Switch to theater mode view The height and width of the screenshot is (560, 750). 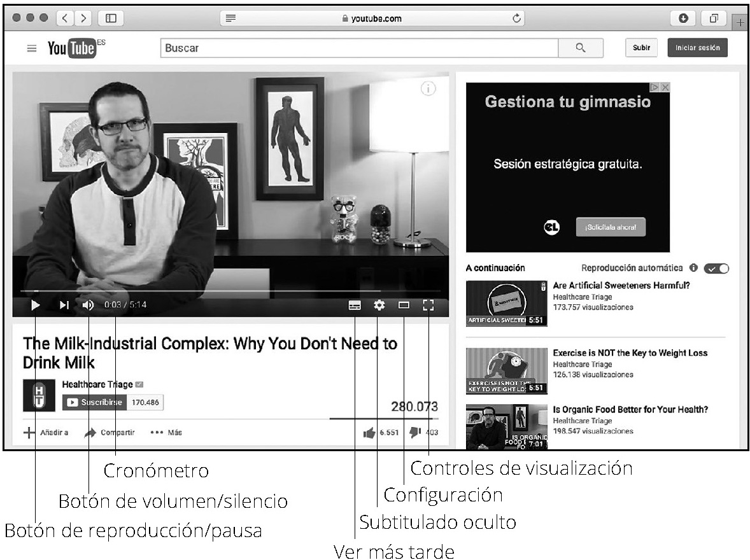[404, 305]
